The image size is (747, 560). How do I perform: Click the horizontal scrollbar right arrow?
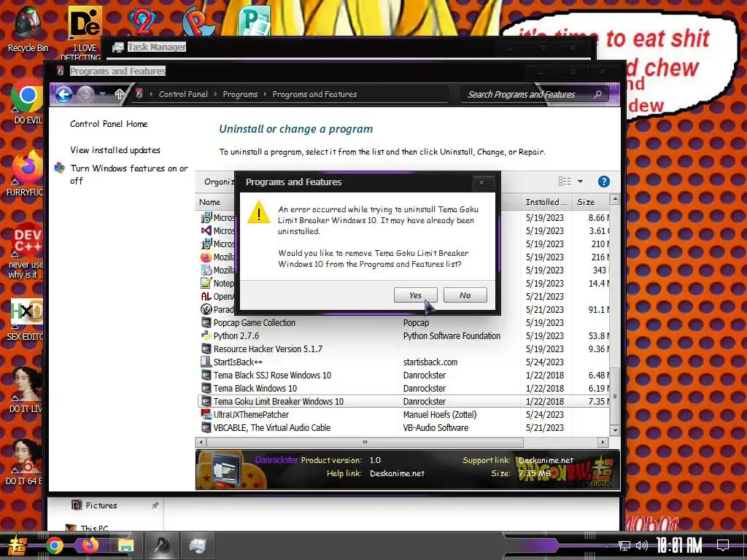tap(603, 442)
